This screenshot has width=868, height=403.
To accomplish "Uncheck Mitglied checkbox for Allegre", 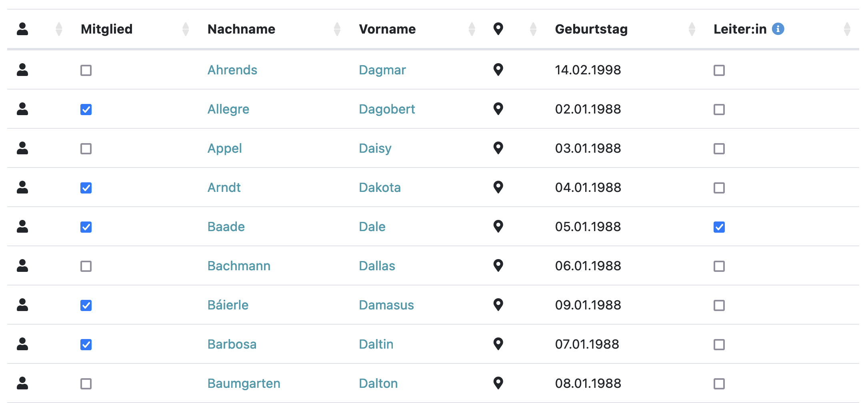I will [x=86, y=110].
